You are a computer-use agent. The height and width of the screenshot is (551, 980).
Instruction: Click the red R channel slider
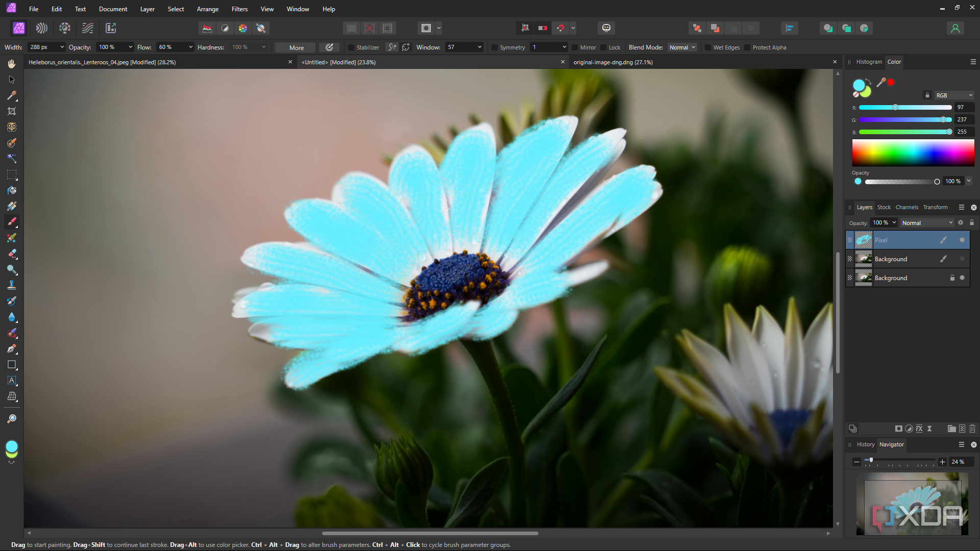[905, 108]
